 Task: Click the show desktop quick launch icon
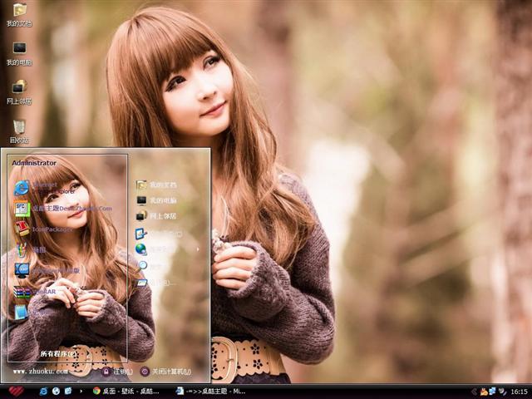pos(68,392)
